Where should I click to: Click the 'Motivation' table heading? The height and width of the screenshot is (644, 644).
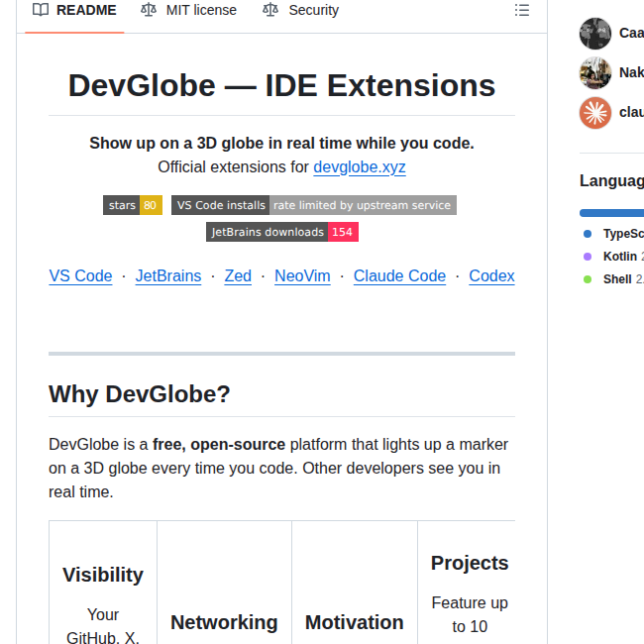pyautogui.click(x=355, y=622)
